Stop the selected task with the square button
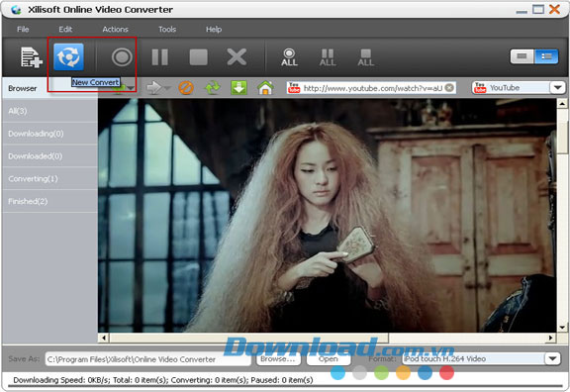This screenshot has height=392, width=570. tap(199, 57)
